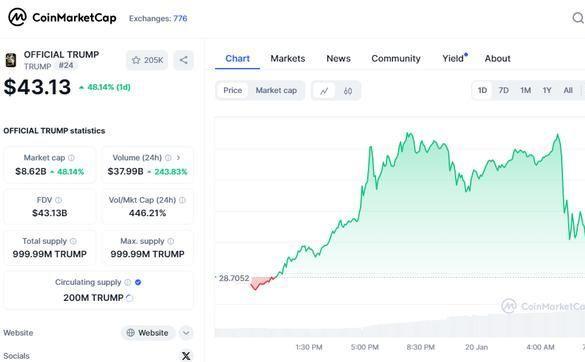The height and width of the screenshot is (362, 585).
Task: Set chart range to 7D
Action: 504,91
